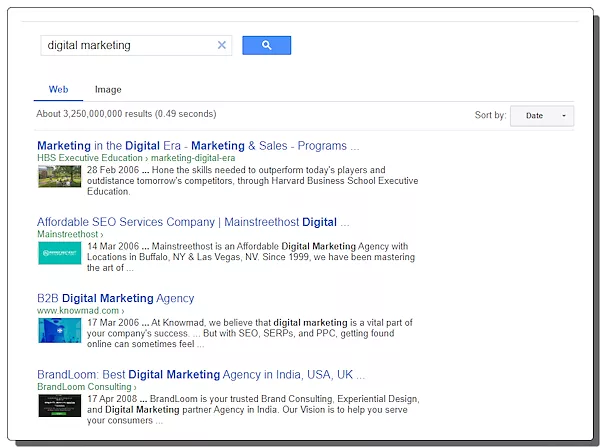Open the Sort by Date dropdown

[x=542, y=116]
